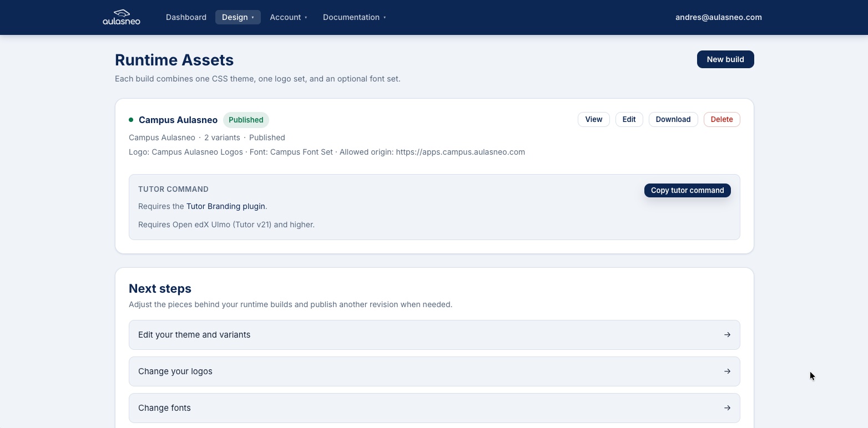Expand the Account dropdown menu
The width and height of the screenshot is (868, 428).
pos(288,17)
